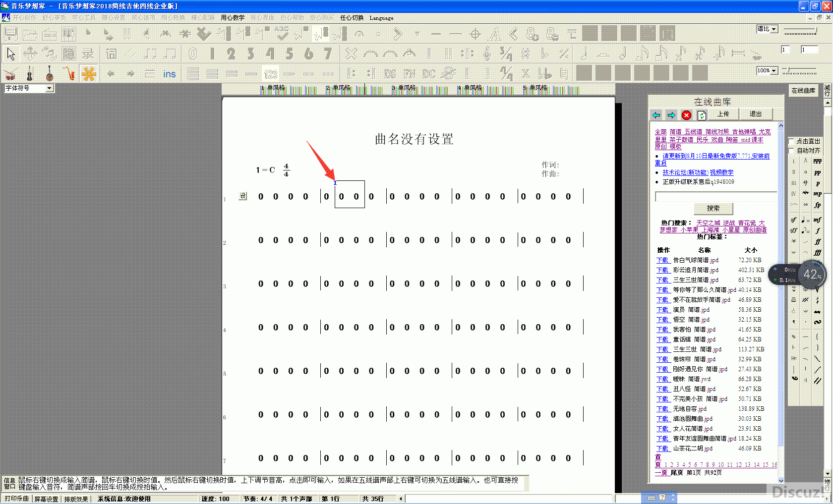833x504 pixels.
Task: Click the 排版效果 status bar button
Action: (76, 499)
